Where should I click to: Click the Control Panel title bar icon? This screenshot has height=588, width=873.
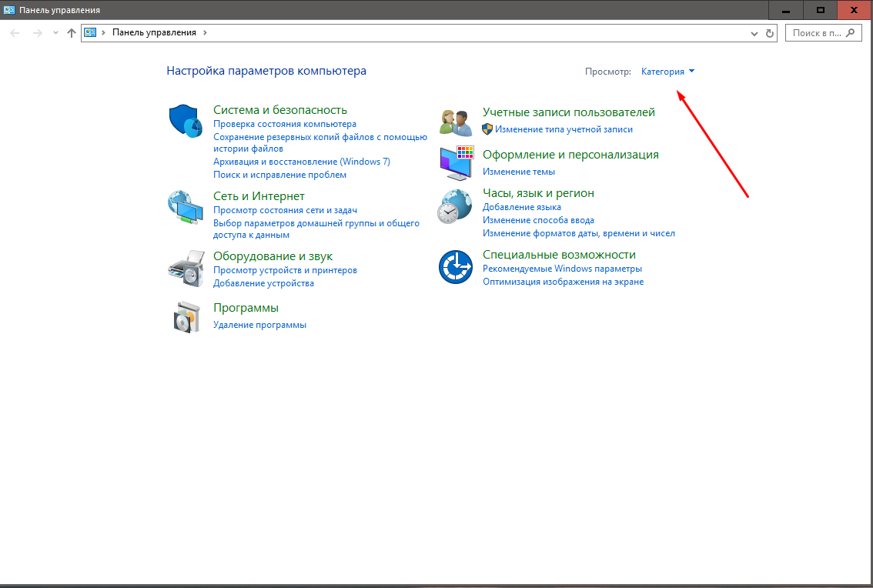point(9,10)
